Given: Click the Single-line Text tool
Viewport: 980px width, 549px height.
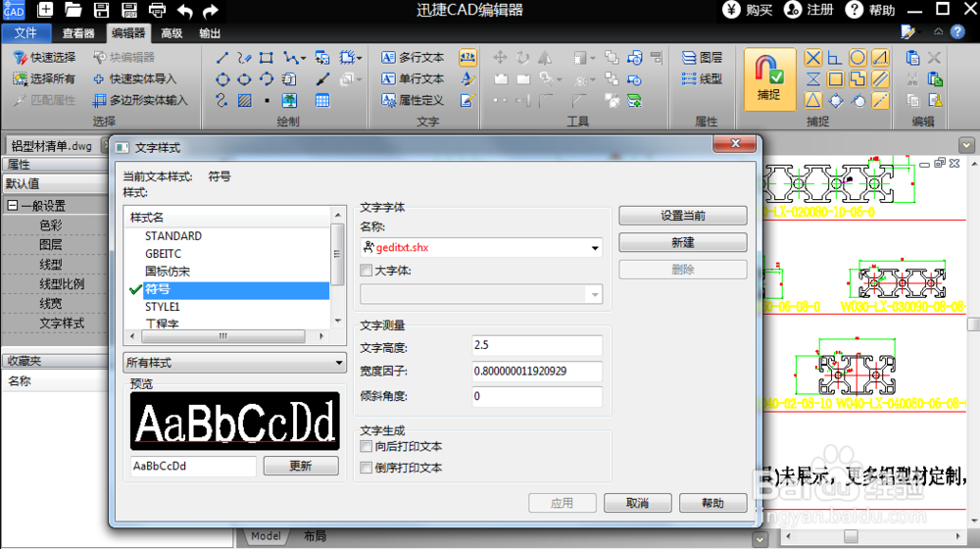Looking at the screenshot, I should click(x=413, y=78).
